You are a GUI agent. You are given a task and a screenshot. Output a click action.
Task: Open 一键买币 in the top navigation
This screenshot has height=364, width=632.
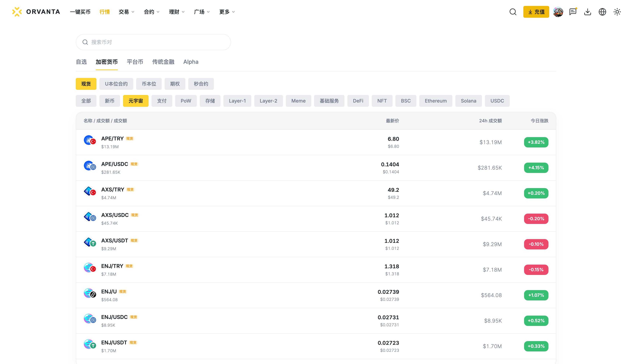(x=80, y=12)
